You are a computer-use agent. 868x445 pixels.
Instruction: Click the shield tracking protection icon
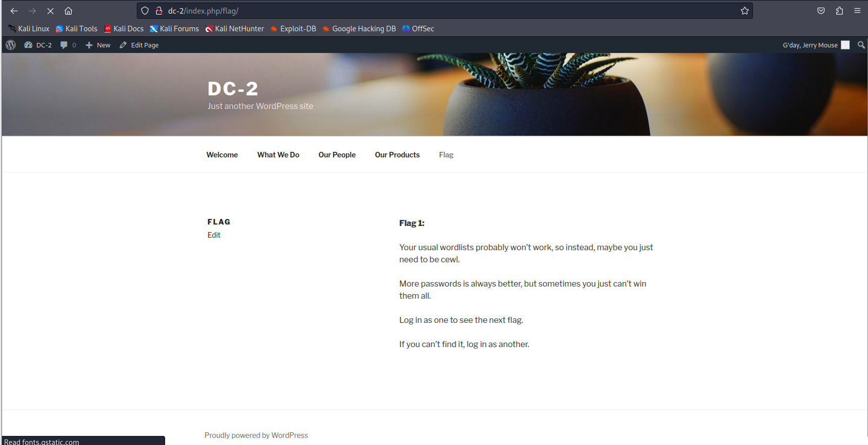[145, 11]
